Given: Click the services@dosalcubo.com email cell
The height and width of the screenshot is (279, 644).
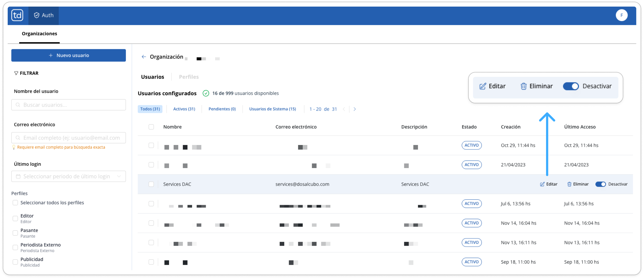Looking at the screenshot, I should [302, 184].
